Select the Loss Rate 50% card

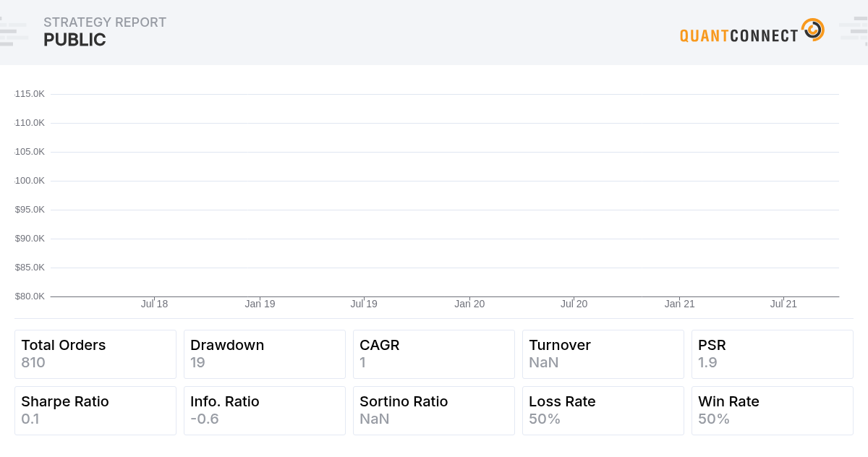pyautogui.click(x=603, y=410)
